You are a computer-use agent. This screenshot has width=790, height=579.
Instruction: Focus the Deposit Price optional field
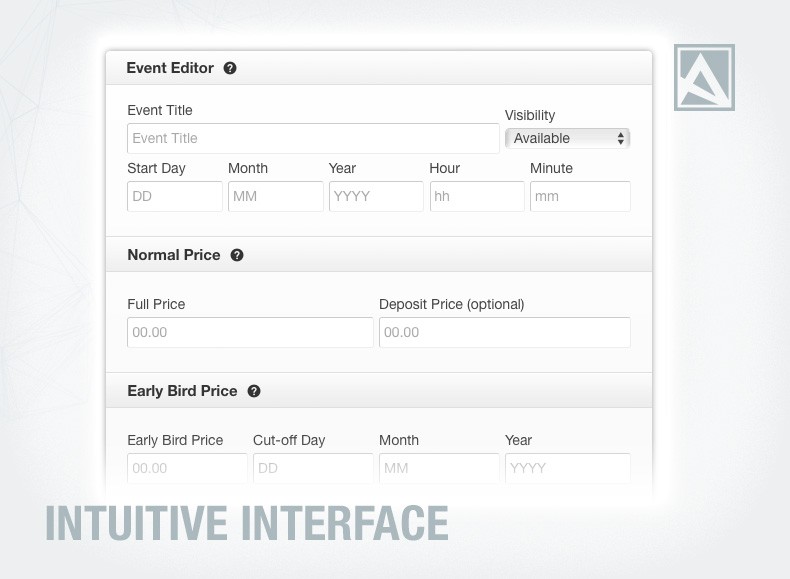coord(504,332)
